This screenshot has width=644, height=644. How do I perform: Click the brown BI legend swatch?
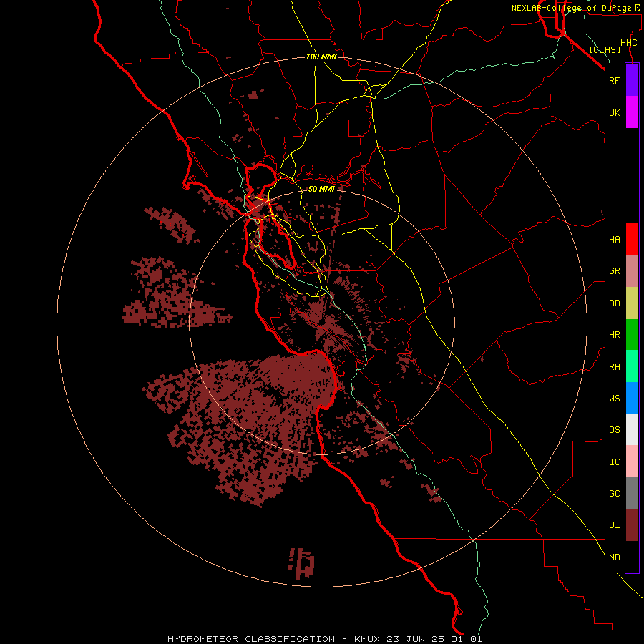point(632,525)
